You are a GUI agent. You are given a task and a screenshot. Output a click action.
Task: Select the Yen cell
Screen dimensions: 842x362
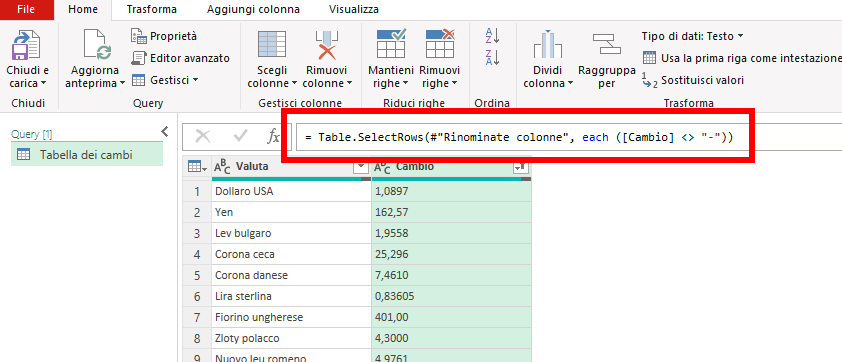291,212
